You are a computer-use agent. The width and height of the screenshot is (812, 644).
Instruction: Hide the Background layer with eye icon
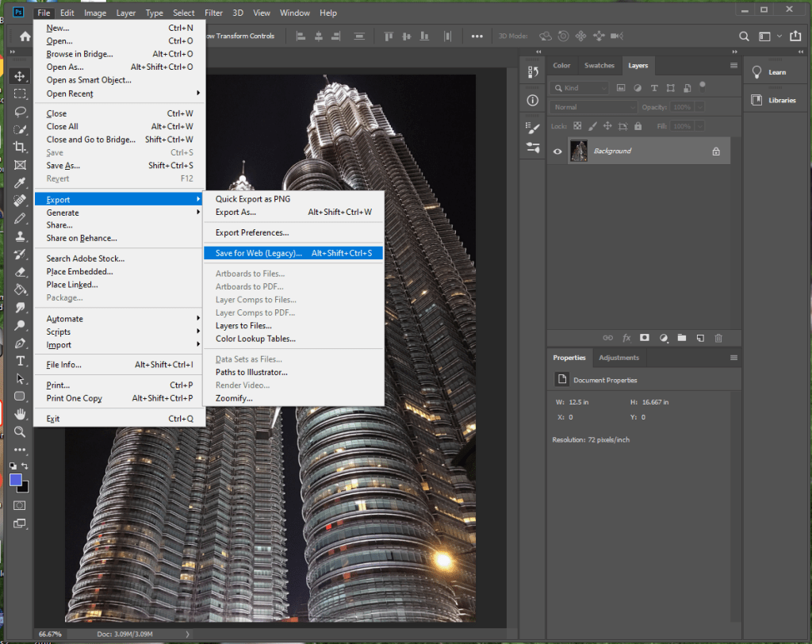click(x=557, y=151)
